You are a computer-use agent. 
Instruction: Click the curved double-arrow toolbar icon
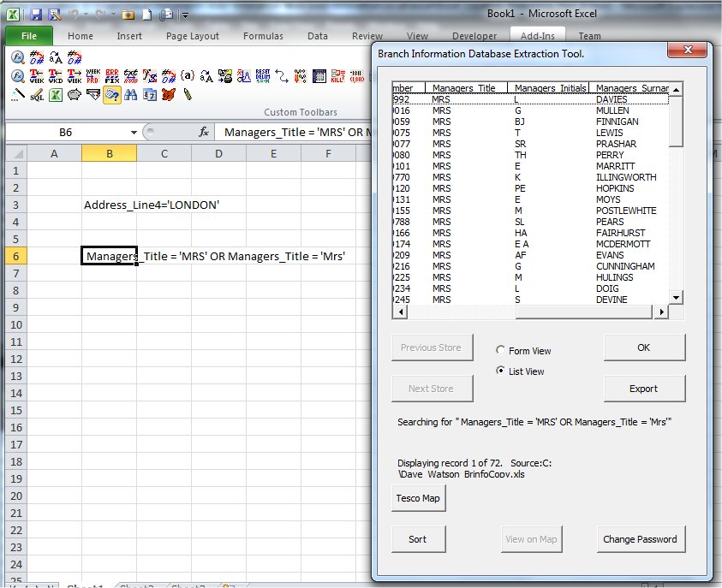pyautogui.click(x=281, y=76)
